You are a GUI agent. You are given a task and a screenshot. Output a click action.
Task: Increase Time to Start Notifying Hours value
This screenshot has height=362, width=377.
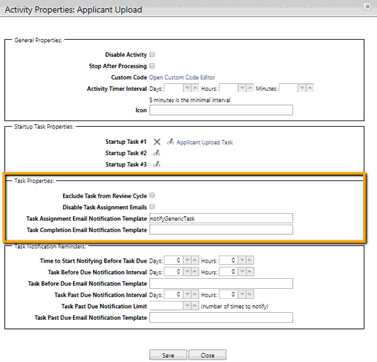pos(250,260)
